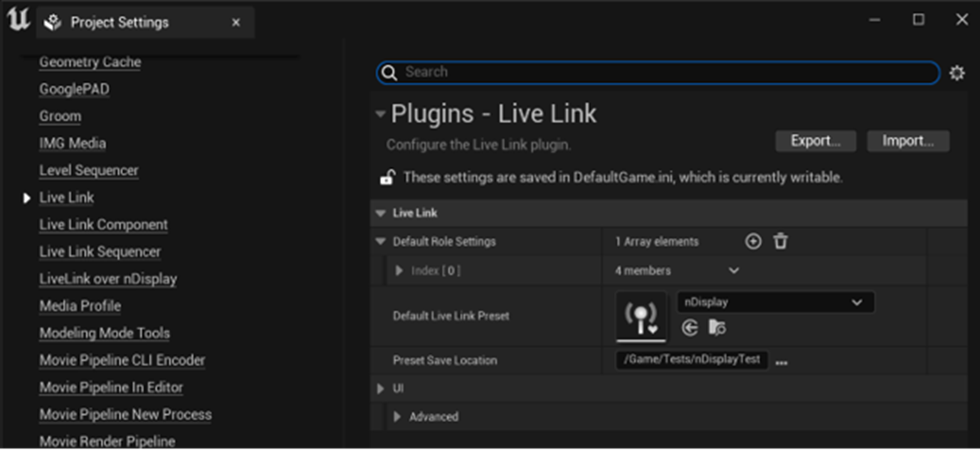Collapse the Plugins - Live Link heading
Image resolution: width=980 pixels, height=450 pixels.
380,114
